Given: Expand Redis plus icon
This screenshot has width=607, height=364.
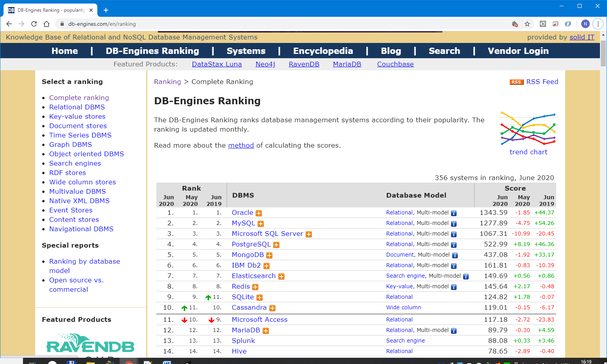Looking at the screenshot, I should tap(255, 287).
